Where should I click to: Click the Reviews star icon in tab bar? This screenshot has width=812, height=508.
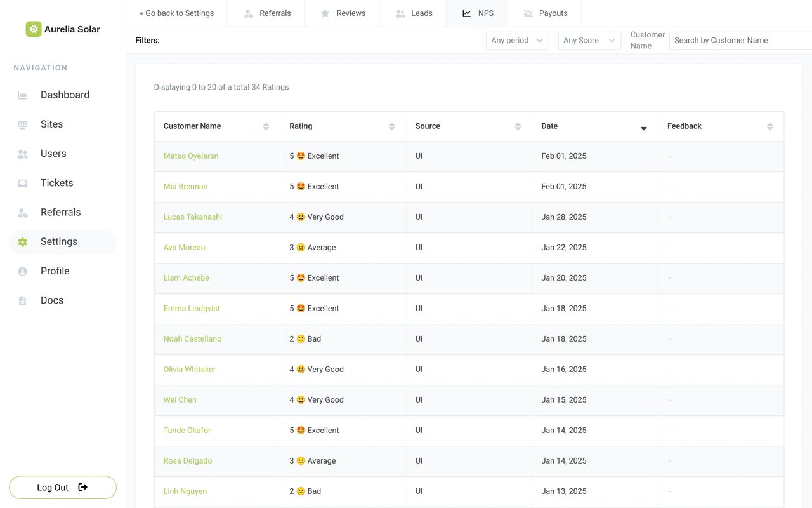point(325,13)
